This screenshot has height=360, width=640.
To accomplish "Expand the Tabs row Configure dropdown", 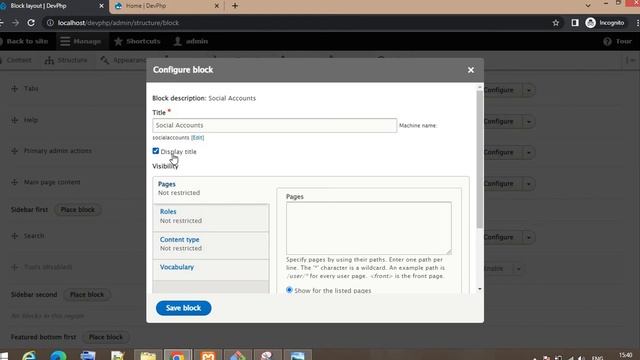I will 529,90.
